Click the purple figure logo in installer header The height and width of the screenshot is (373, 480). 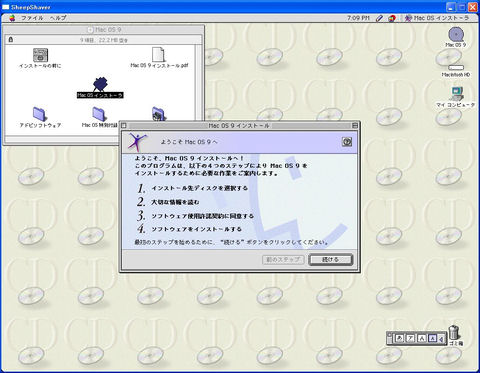click(137, 142)
